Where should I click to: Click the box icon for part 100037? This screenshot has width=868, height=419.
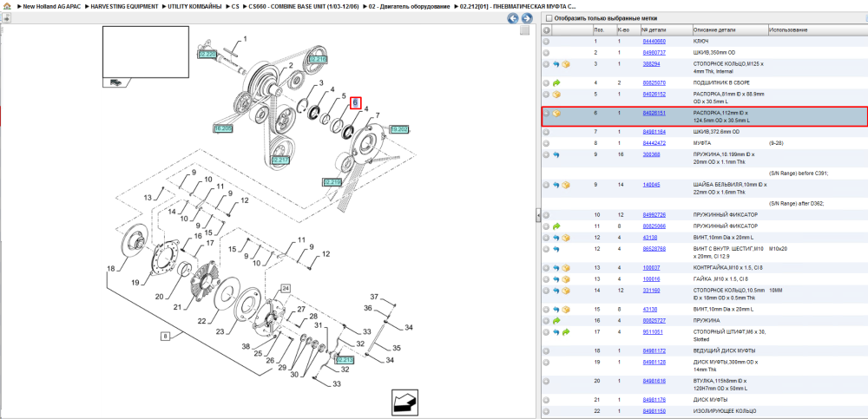tap(566, 268)
